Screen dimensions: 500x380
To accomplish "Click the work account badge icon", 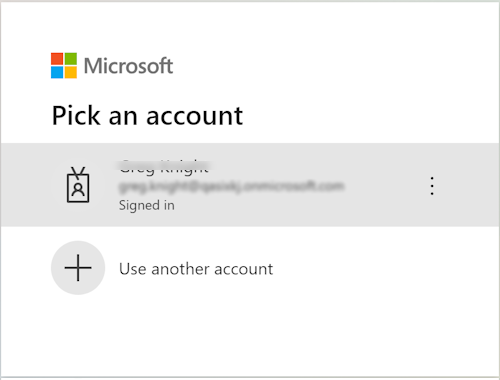I will pyautogui.click(x=78, y=185).
